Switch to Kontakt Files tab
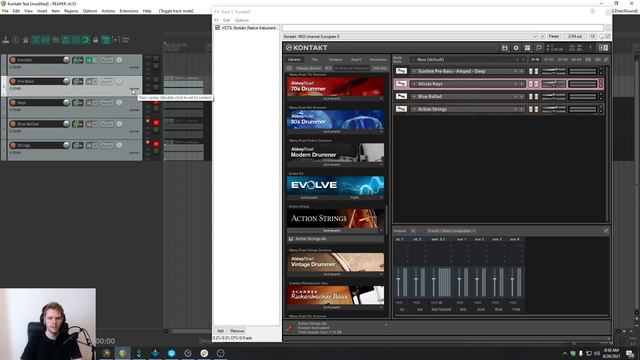This screenshot has width=640, height=360. tap(315, 60)
